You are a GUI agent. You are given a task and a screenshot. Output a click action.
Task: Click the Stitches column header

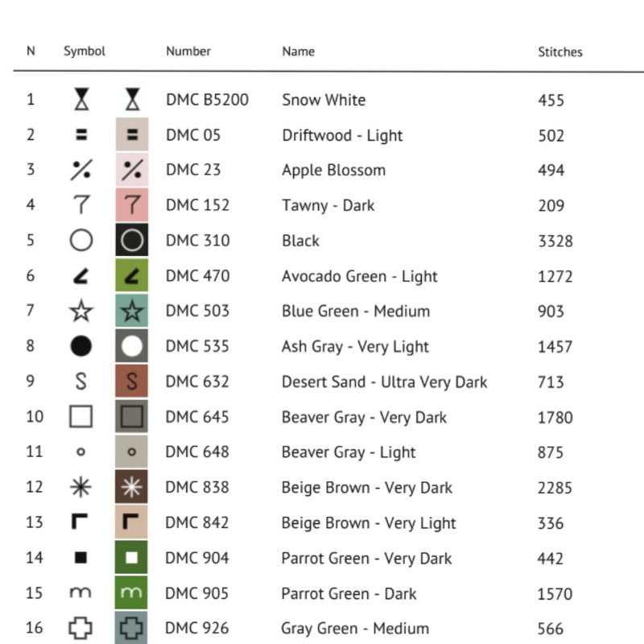coord(559,52)
